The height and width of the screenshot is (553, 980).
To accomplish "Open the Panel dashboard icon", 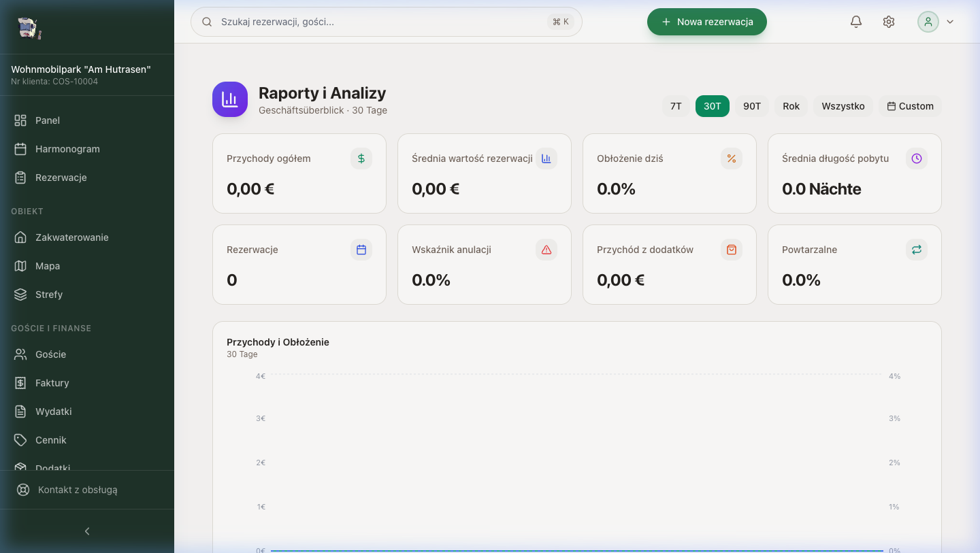I will (20, 120).
